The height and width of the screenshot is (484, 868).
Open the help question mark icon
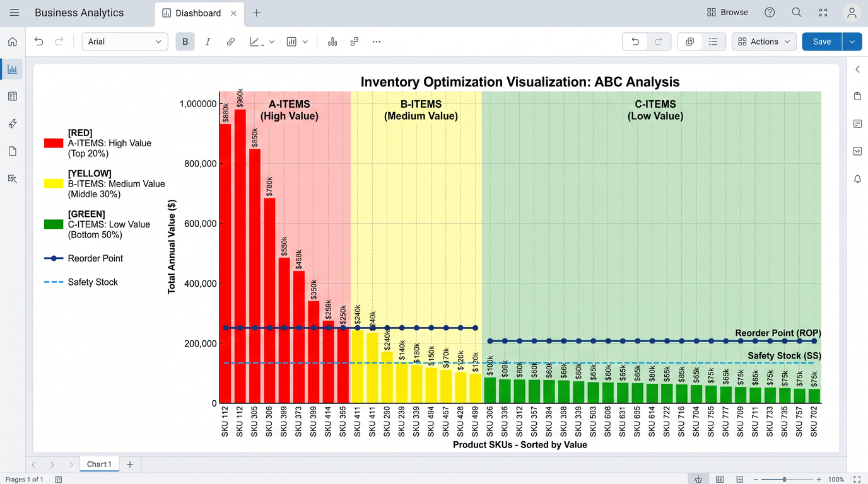tap(770, 13)
